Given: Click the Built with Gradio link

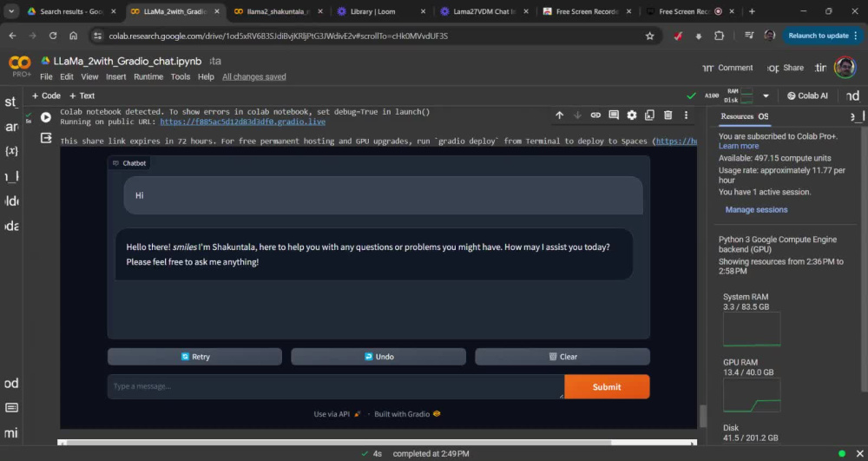Looking at the screenshot, I should [407, 414].
